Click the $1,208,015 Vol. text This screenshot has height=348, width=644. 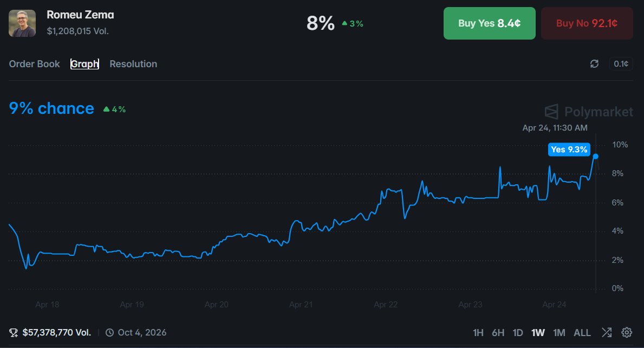pos(77,31)
